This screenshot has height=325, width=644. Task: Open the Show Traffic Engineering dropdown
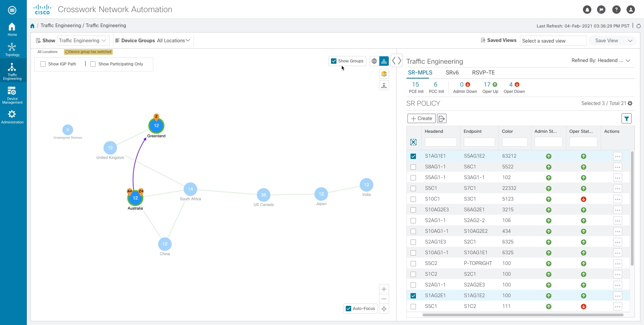[x=83, y=41]
